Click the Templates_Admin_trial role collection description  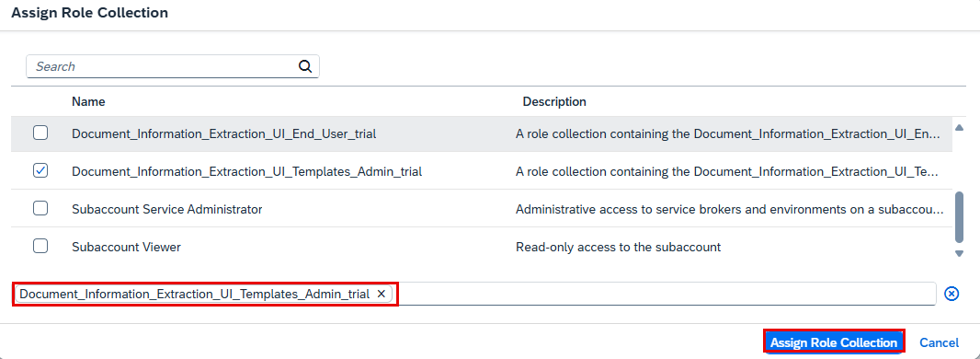tap(727, 170)
